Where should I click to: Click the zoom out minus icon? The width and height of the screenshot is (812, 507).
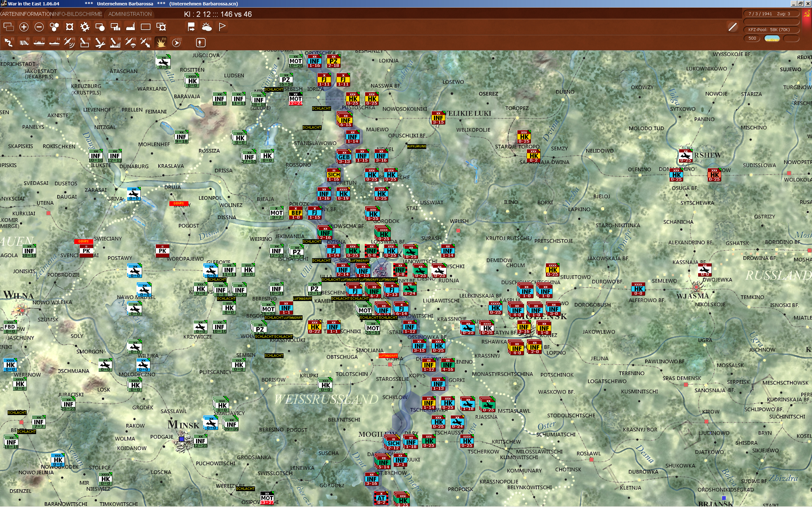click(39, 27)
